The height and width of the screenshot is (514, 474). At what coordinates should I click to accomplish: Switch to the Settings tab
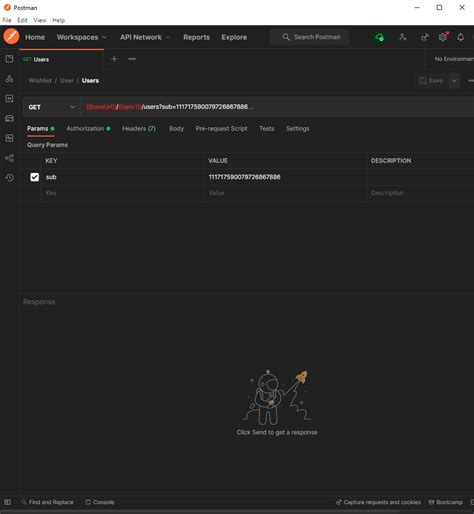pyautogui.click(x=298, y=129)
